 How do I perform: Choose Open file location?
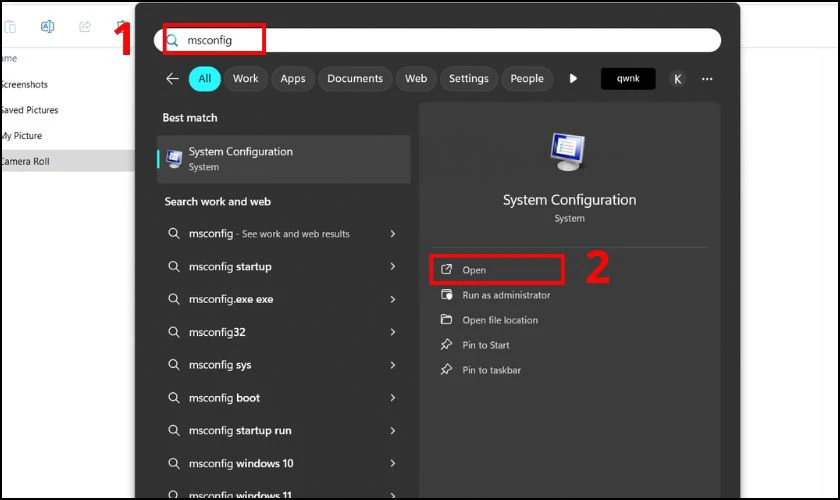499,320
